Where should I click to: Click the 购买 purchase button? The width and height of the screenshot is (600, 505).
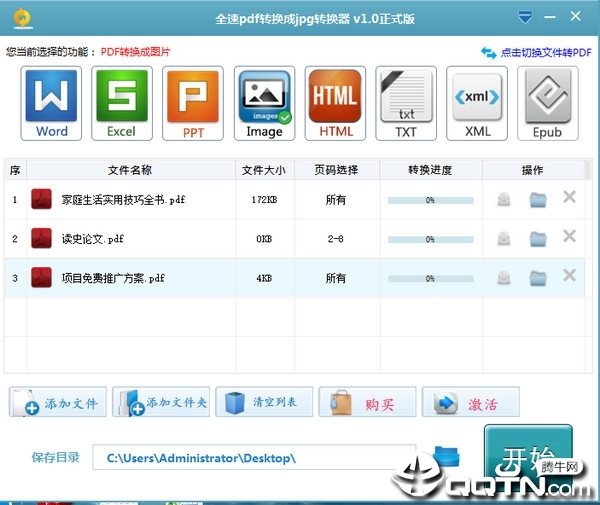click(x=367, y=402)
